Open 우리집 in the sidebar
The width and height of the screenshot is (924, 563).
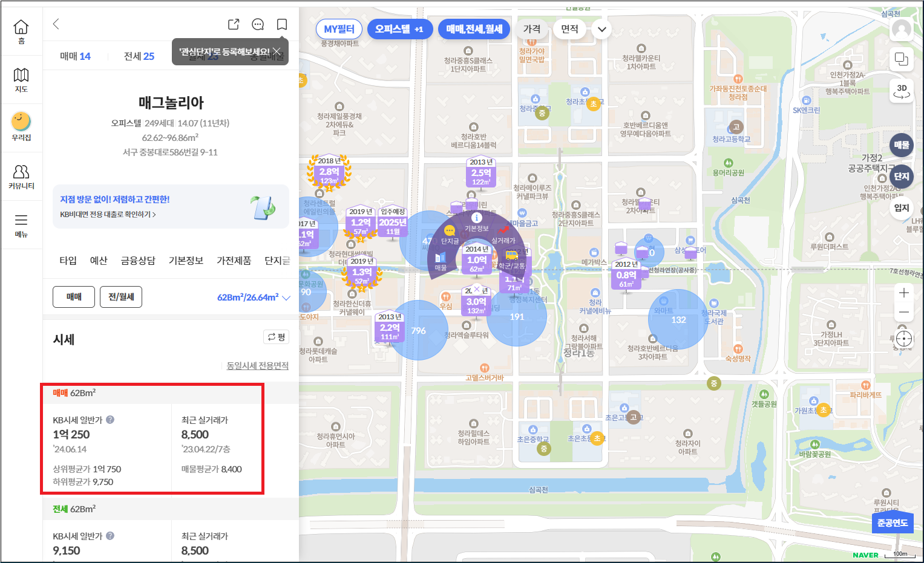coord(21,127)
